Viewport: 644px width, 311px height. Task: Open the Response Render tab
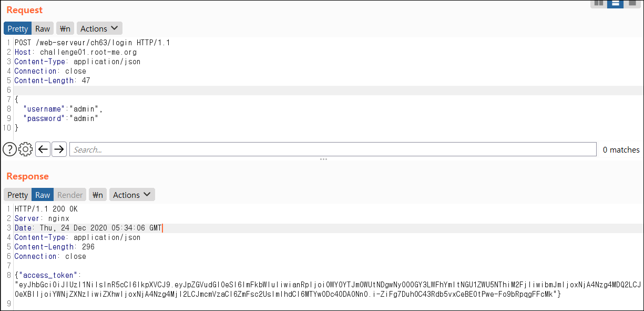70,195
